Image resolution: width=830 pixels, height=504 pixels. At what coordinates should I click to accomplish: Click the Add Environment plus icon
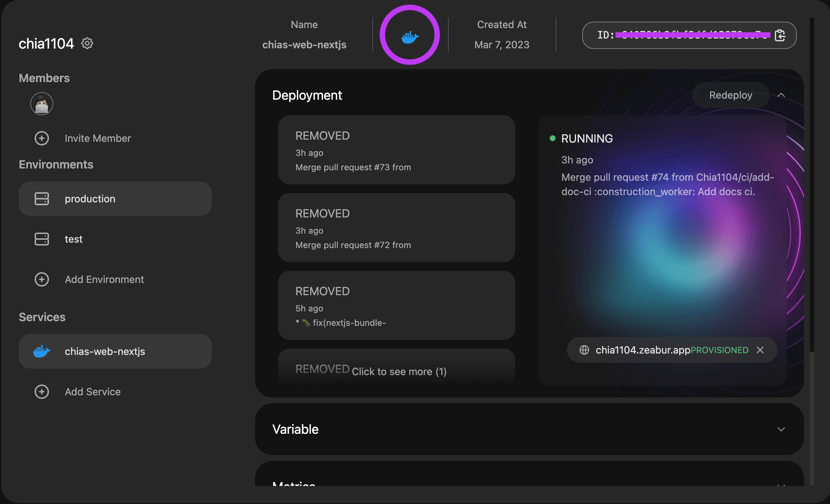[41, 278]
